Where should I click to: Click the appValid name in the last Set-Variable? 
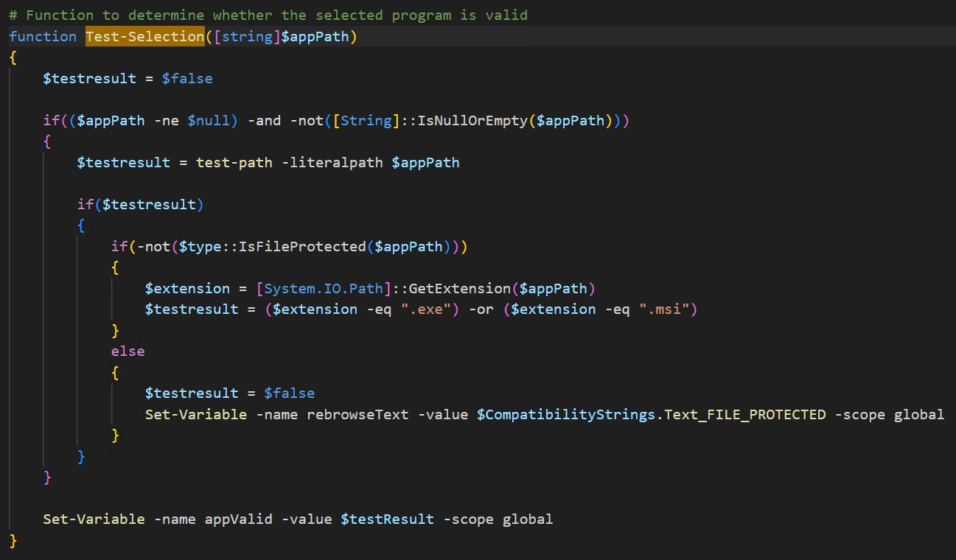pyautogui.click(x=238, y=519)
